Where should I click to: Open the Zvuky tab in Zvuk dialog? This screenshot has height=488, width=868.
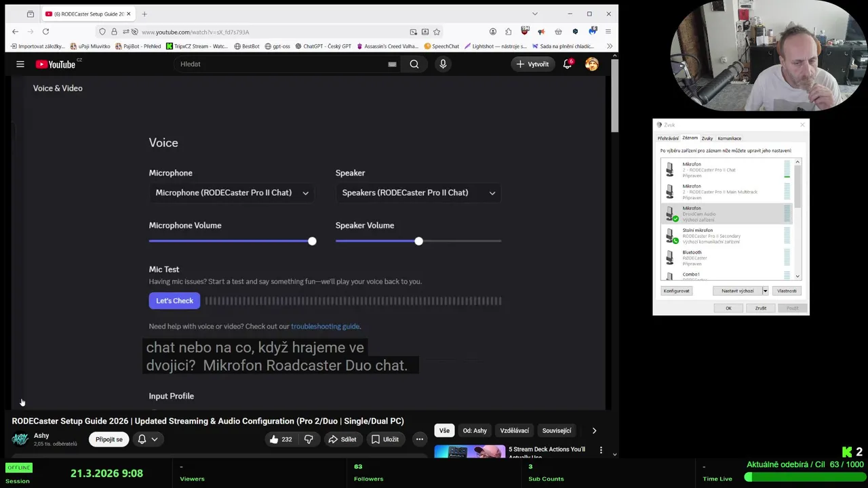tap(707, 138)
